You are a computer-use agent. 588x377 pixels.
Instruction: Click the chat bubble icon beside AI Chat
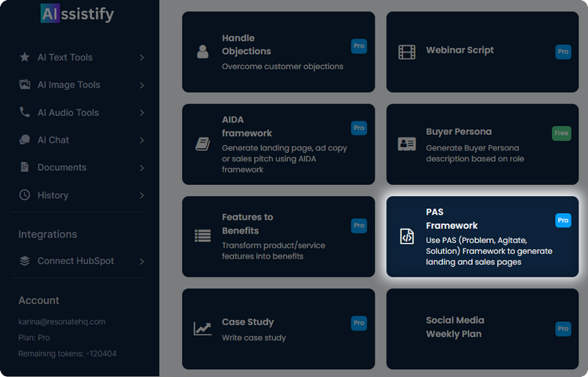(x=24, y=140)
